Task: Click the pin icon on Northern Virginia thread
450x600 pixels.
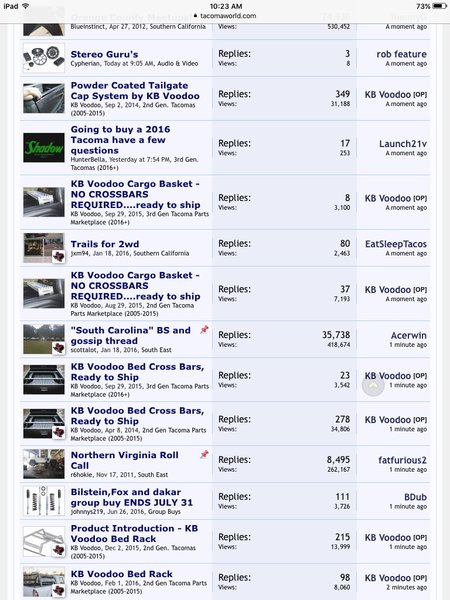Action: (x=204, y=454)
